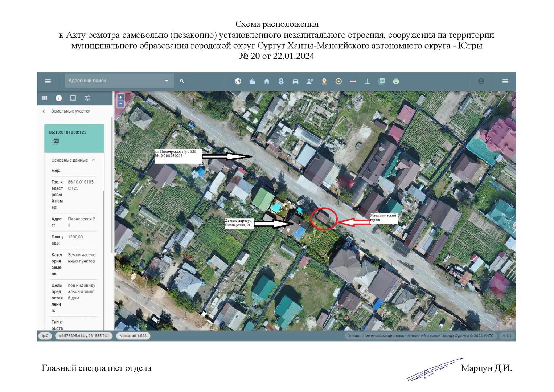
Task: Click the Земельные участки heading
Action: point(71,111)
